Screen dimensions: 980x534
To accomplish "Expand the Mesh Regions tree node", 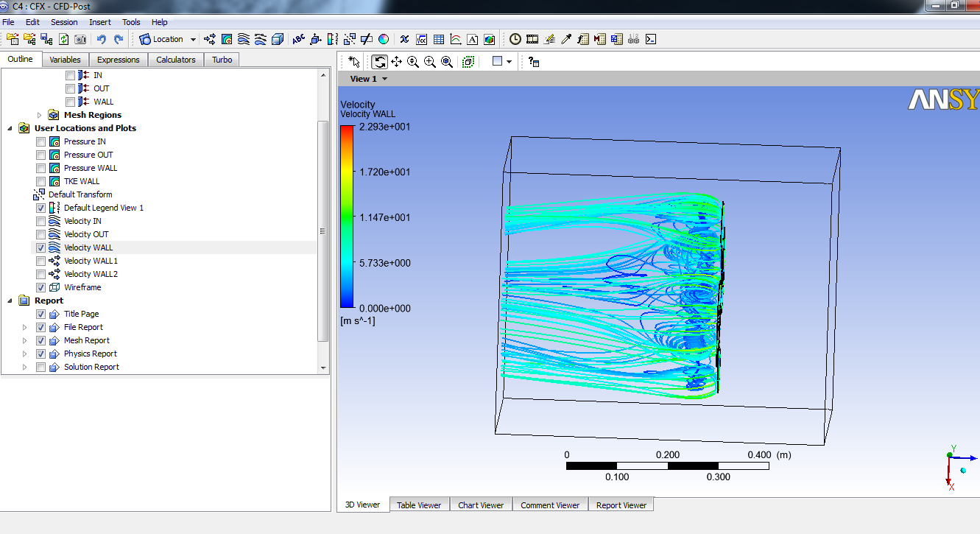I will tap(40, 115).
